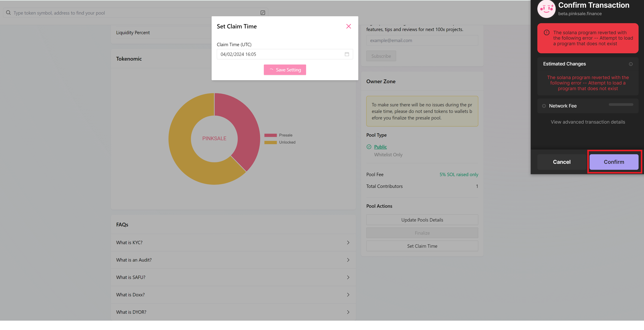Click the Subscribe button
644x330 pixels.
(x=381, y=56)
